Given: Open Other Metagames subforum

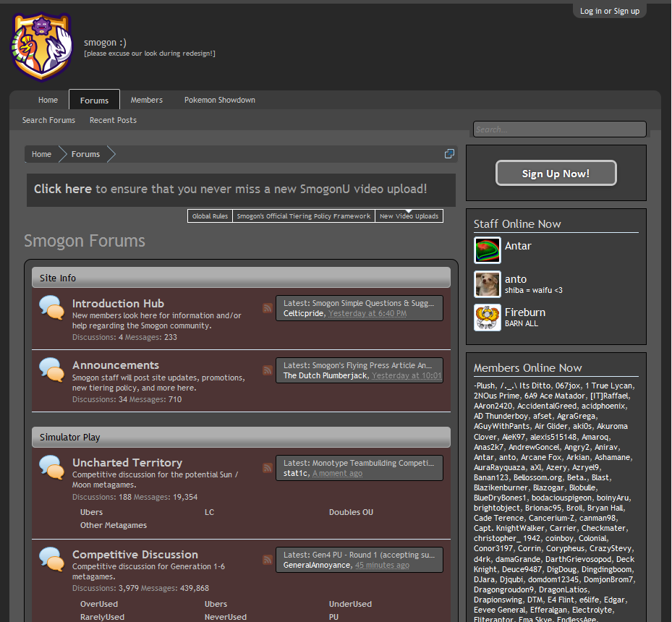Looking at the screenshot, I should click(114, 525).
